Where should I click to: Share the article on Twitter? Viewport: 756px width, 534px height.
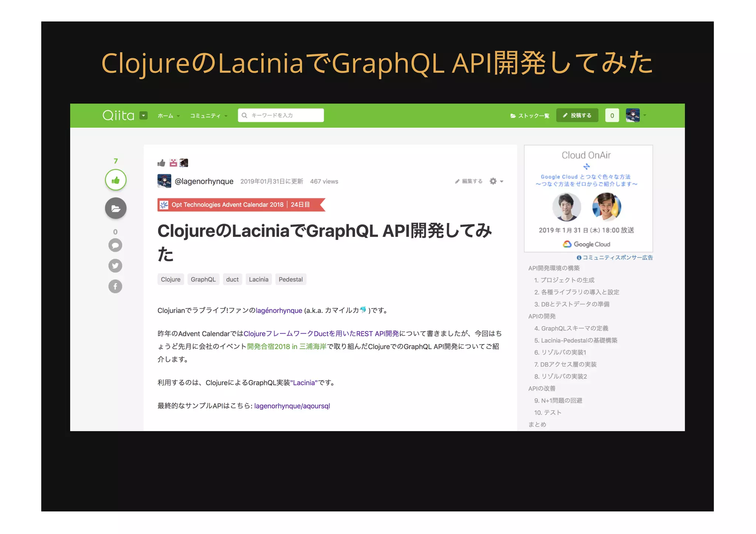(115, 266)
